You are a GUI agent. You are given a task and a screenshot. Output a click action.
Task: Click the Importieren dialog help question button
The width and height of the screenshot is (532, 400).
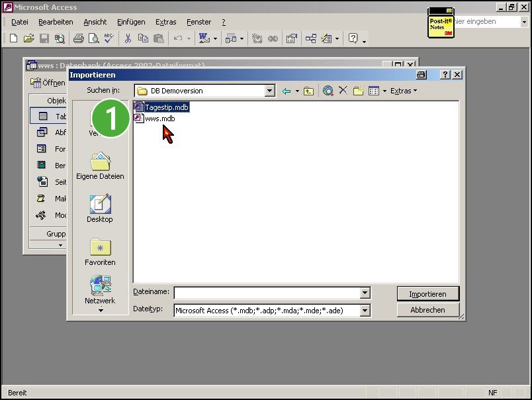pyautogui.click(x=445, y=75)
